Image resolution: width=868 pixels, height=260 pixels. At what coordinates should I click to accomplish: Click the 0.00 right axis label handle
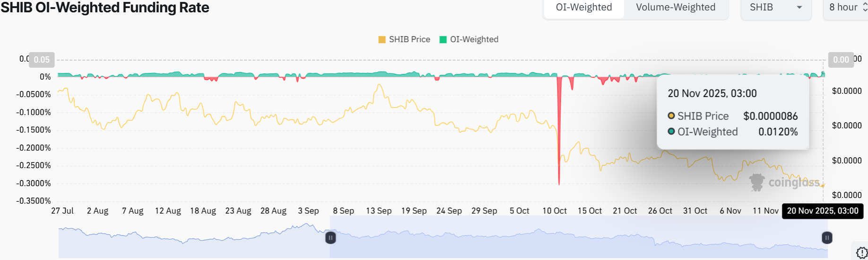pyautogui.click(x=841, y=60)
